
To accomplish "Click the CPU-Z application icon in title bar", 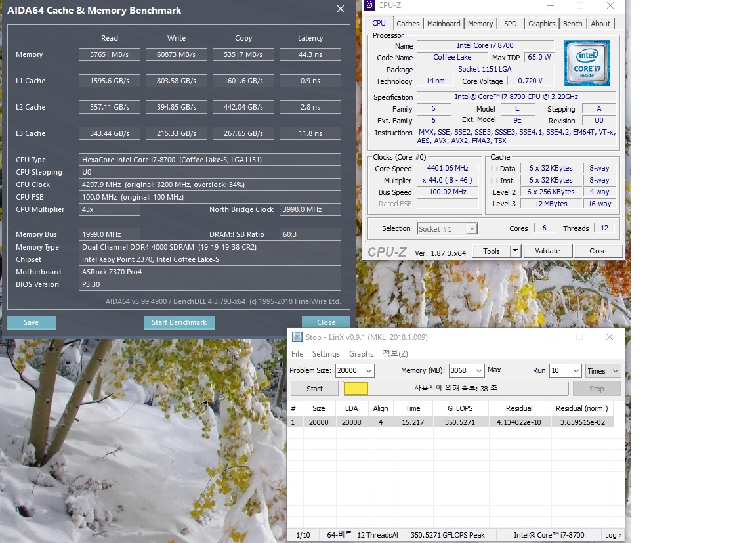I will (x=369, y=5).
